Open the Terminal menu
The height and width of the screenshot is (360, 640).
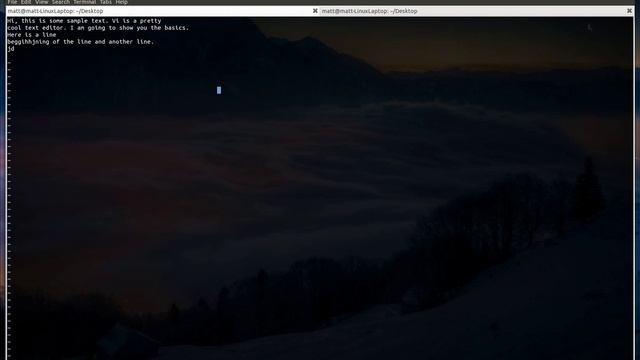84,2
